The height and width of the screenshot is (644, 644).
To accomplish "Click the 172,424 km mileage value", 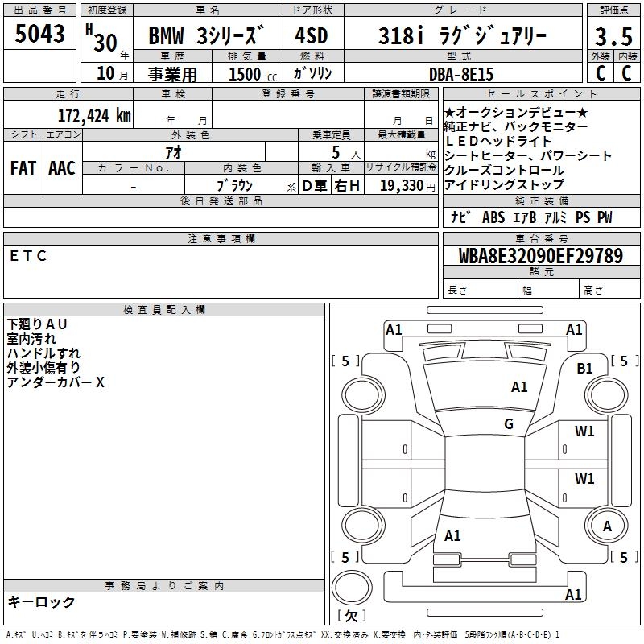I will click(x=93, y=115).
